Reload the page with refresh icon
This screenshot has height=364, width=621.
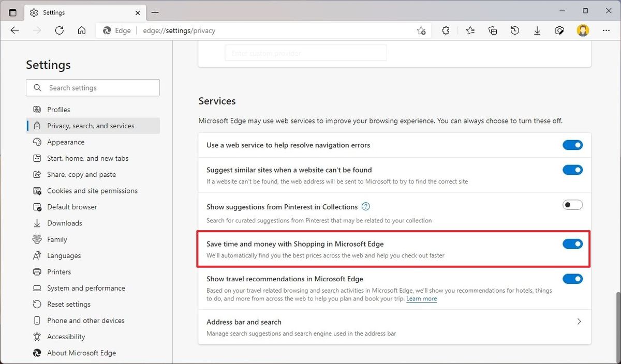coord(59,31)
